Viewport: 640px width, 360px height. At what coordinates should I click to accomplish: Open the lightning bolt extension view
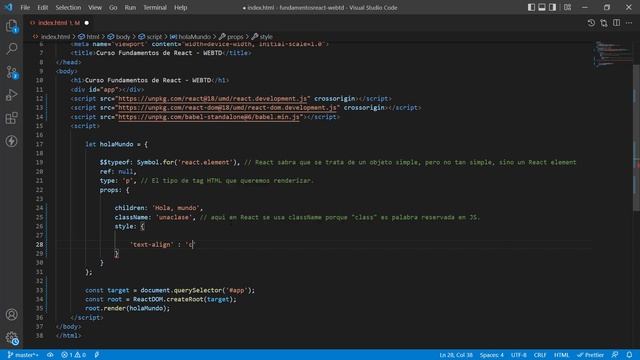[11, 141]
